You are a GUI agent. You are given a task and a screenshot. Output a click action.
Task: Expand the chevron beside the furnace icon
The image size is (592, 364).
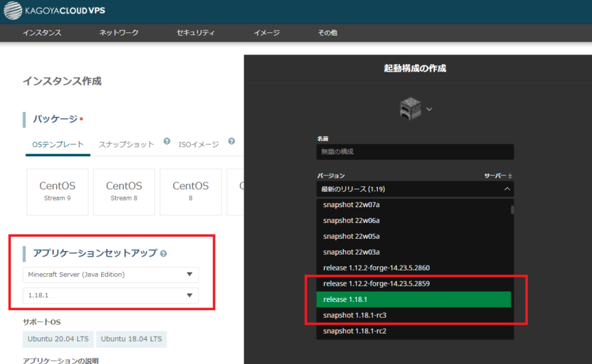click(x=430, y=109)
